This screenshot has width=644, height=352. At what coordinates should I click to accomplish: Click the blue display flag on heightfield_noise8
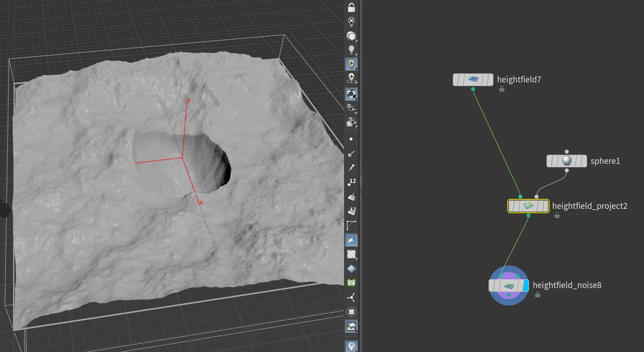[x=526, y=286]
